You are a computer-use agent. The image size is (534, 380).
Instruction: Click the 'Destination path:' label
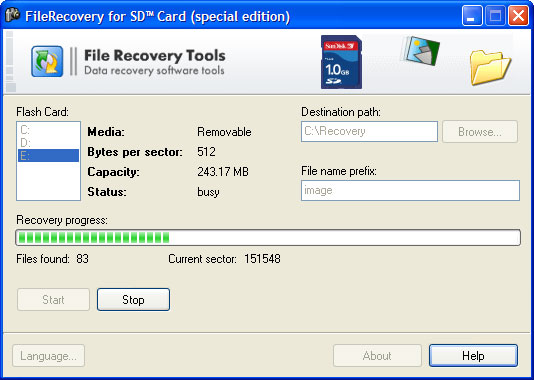pyautogui.click(x=341, y=112)
